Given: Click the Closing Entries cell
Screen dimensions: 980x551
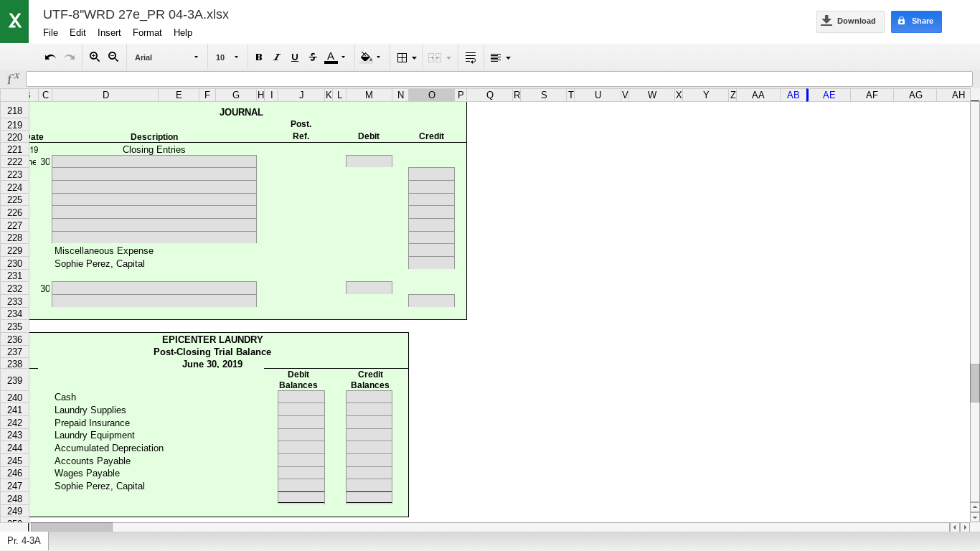Looking at the screenshot, I should 154,149.
